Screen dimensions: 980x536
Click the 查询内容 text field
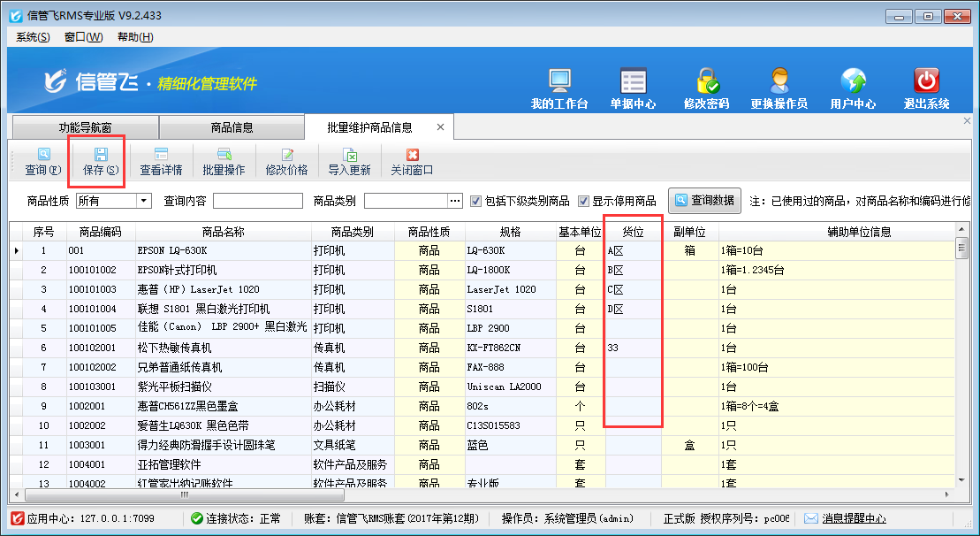click(x=258, y=201)
